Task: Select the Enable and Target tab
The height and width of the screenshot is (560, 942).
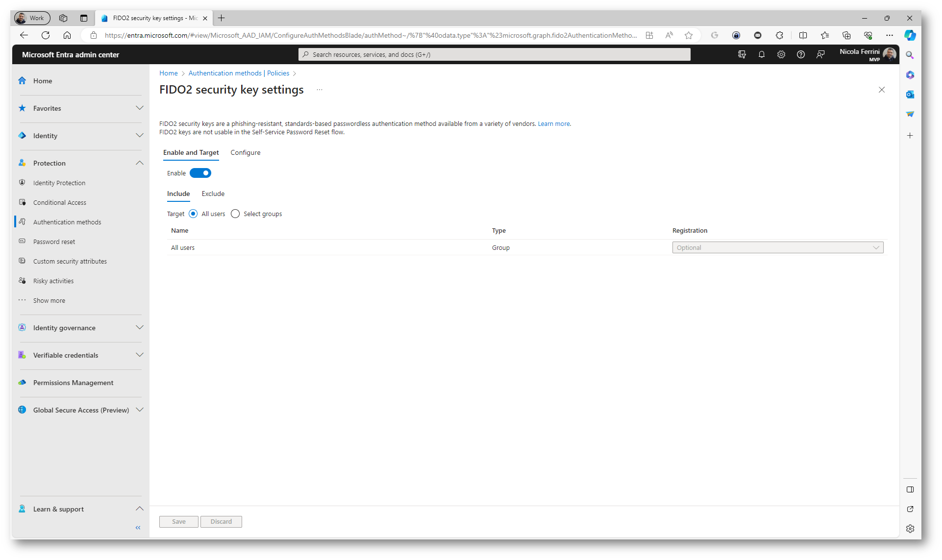Action: (191, 153)
